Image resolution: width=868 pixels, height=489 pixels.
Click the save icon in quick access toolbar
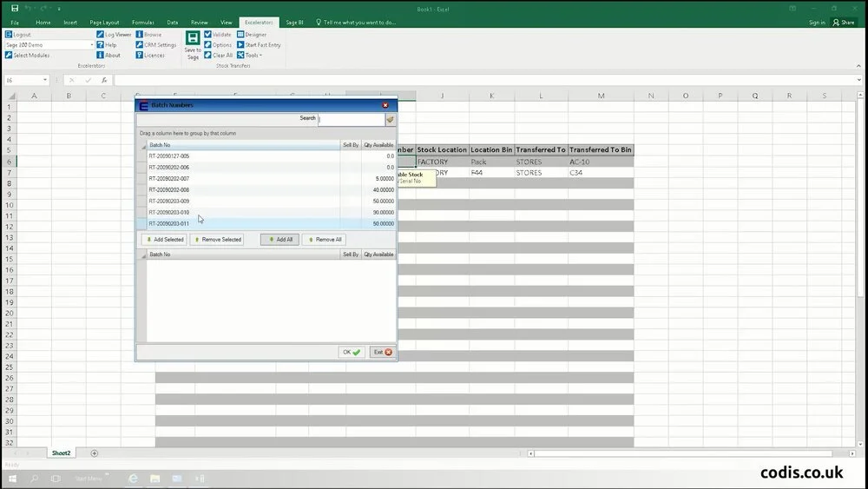tap(15, 9)
